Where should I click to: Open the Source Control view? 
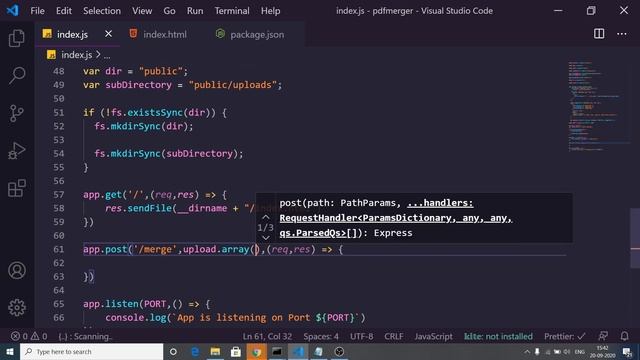coord(17,113)
